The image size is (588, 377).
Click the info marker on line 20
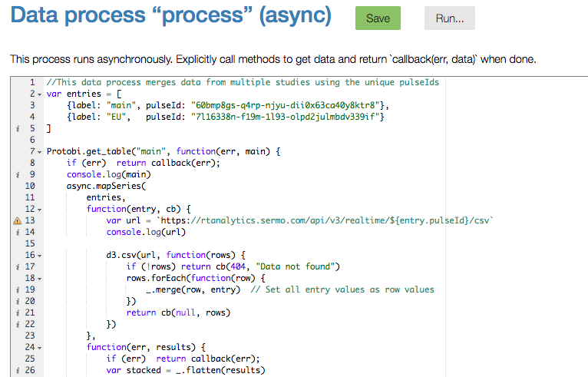18,301
